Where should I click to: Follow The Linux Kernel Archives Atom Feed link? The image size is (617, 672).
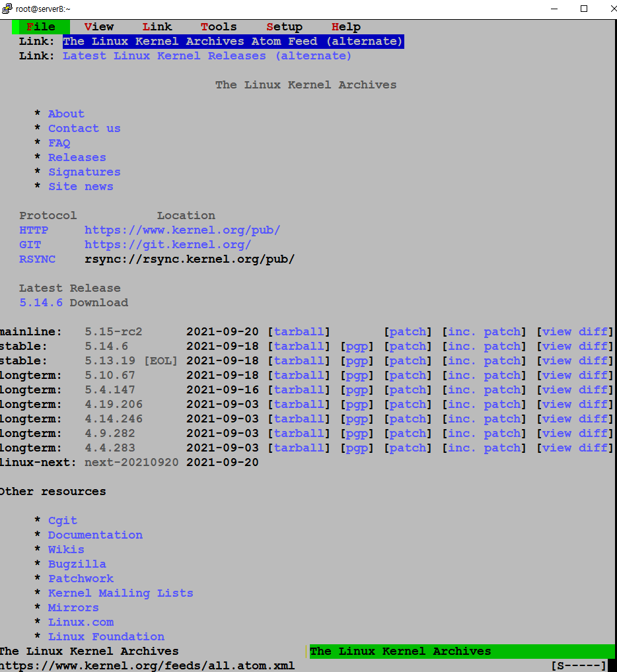(x=233, y=41)
